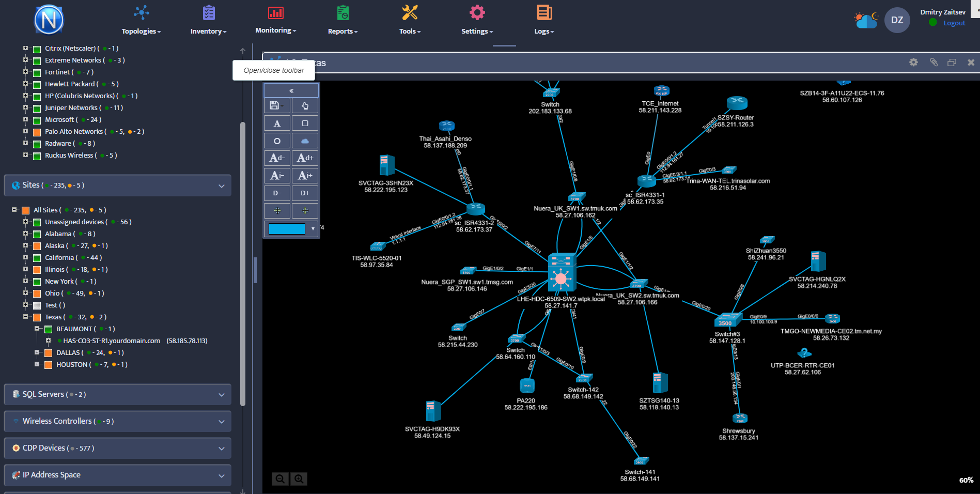The image size is (980, 494).
Task: Increase device label size with Ad+ button
Action: click(305, 158)
